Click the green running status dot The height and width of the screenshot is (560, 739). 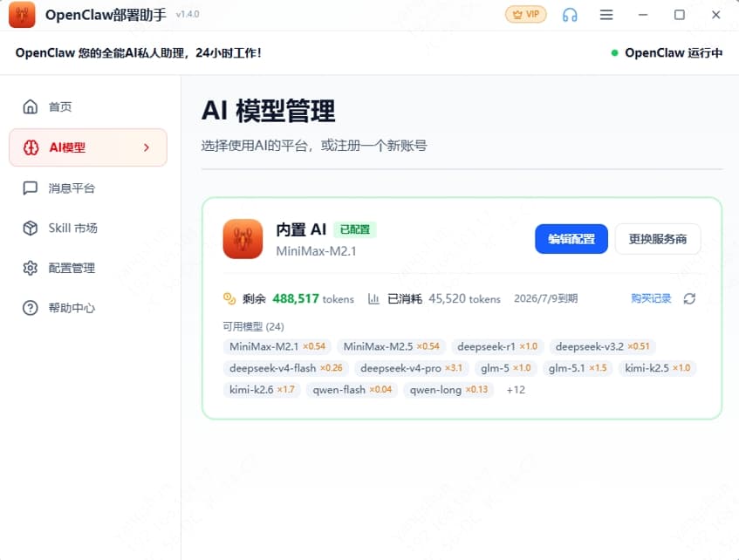(614, 53)
